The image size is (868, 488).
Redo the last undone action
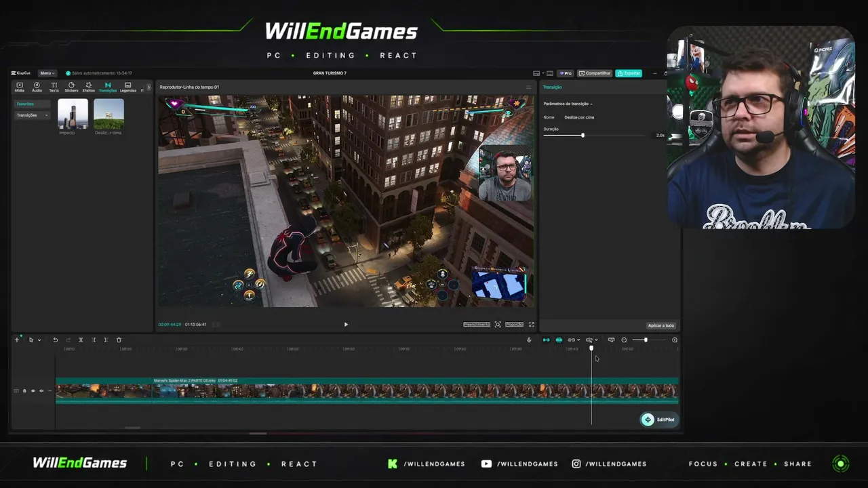coord(68,340)
